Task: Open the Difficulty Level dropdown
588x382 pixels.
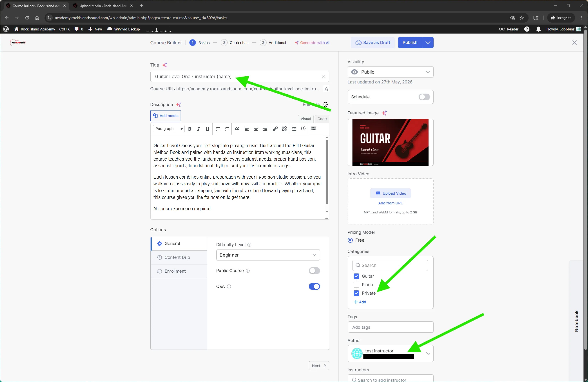Action: [x=268, y=255]
